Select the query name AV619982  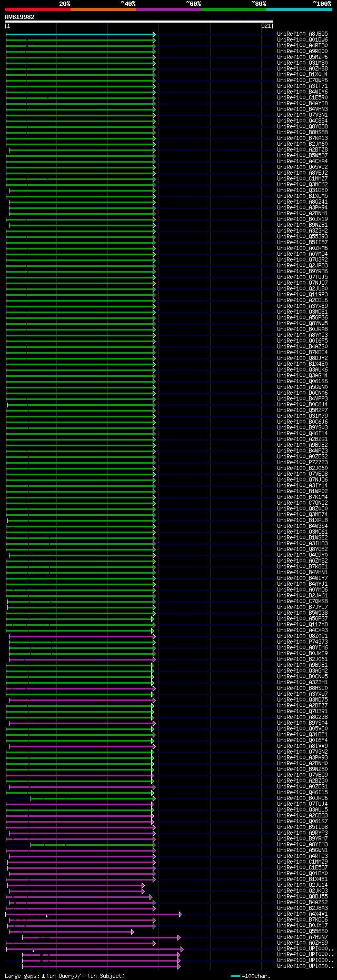tap(20, 17)
